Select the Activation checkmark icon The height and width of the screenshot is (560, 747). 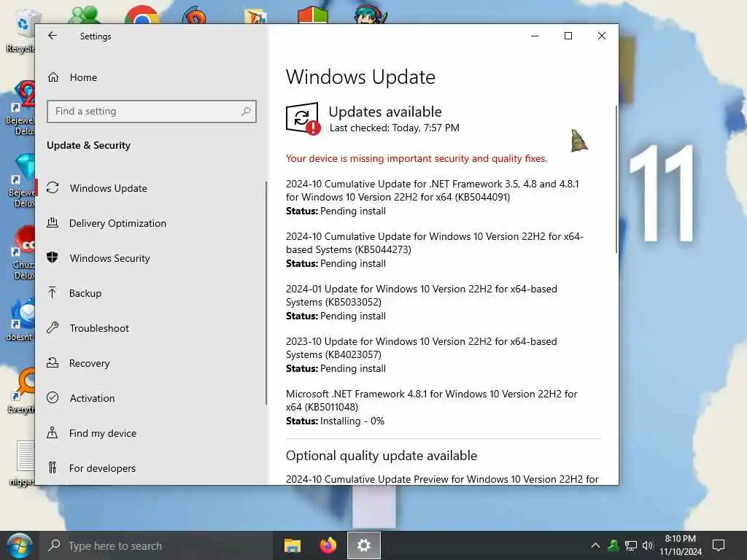(53, 397)
